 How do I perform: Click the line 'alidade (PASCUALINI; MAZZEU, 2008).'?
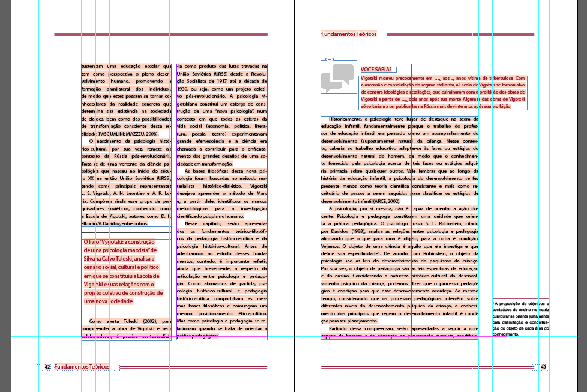[x=120, y=134]
